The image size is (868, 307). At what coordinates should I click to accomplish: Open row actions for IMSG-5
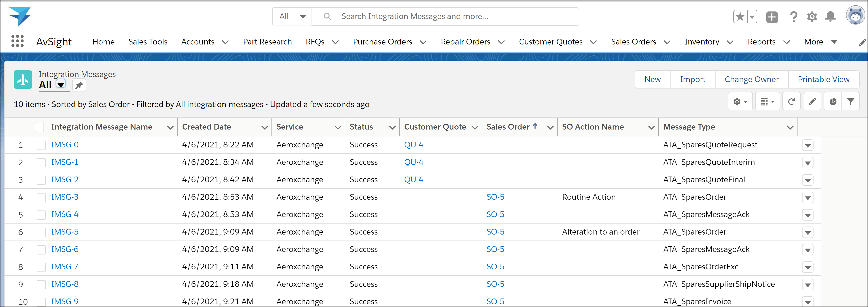click(x=808, y=232)
